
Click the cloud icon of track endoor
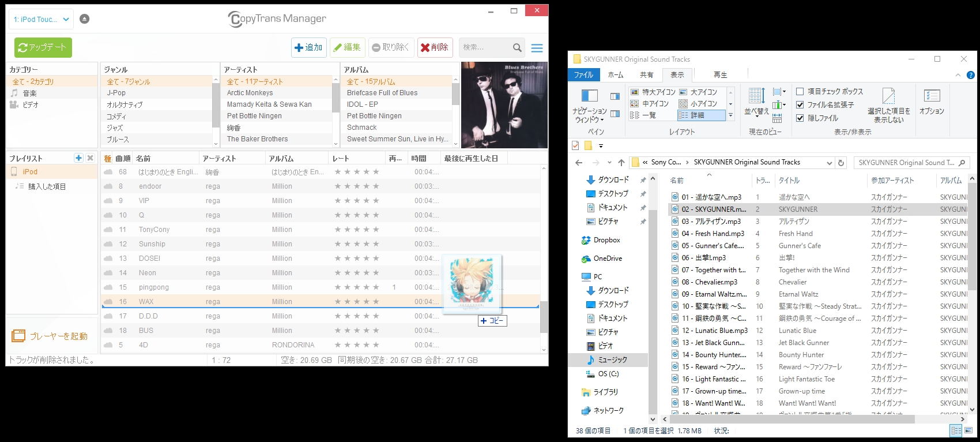108,186
